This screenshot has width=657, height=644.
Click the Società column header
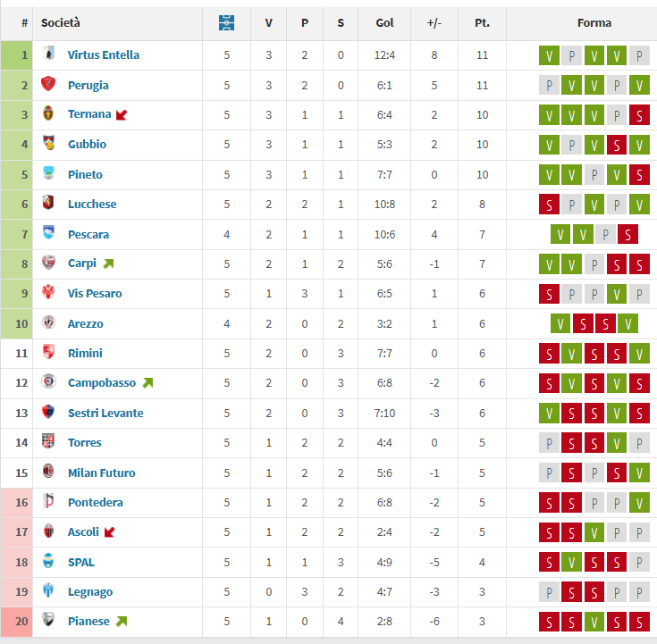pyautogui.click(x=61, y=22)
